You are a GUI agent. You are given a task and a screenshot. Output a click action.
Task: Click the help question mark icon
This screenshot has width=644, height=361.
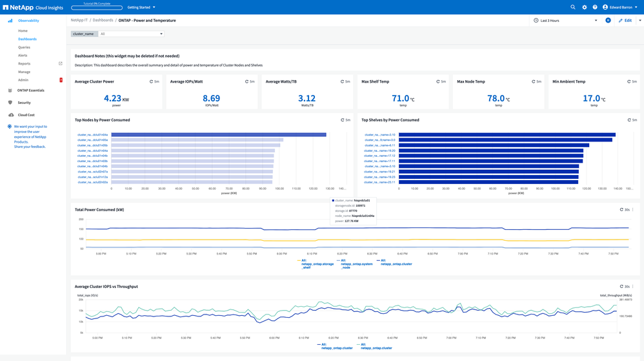pyautogui.click(x=595, y=7)
